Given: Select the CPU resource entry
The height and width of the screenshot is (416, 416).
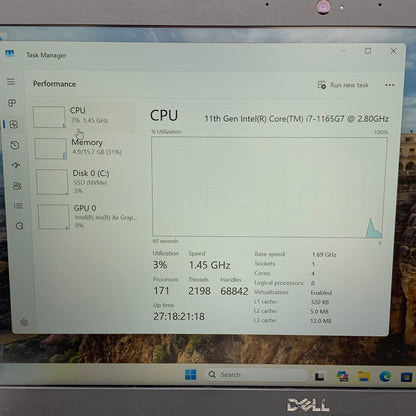Looking at the screenshot, I should click(83, 117).
